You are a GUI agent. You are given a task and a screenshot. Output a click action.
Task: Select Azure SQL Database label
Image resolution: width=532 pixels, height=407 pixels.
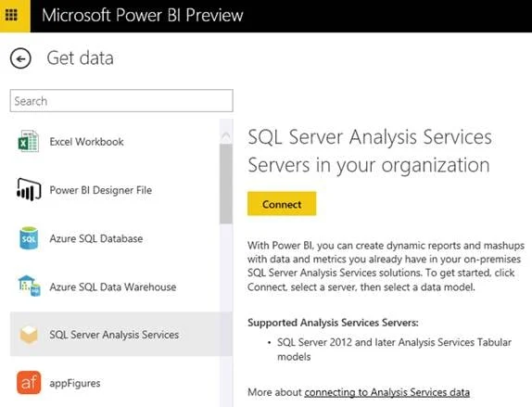[x=96, y=238]
